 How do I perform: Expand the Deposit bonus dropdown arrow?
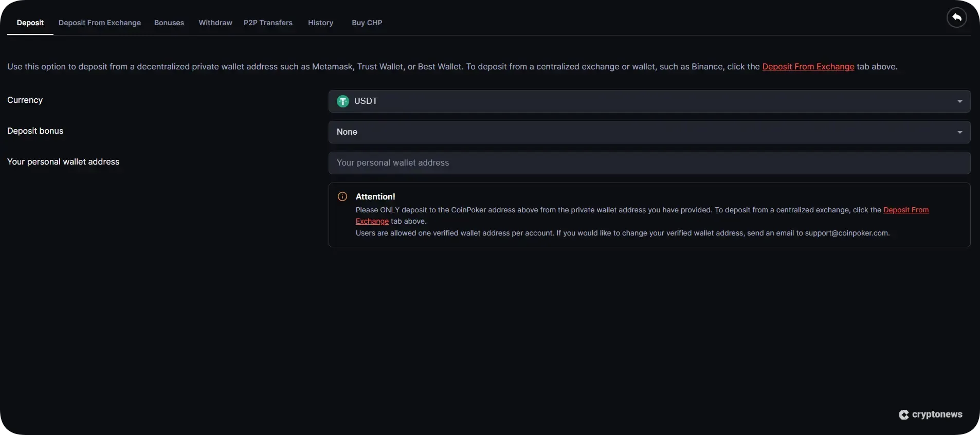tap(959, 132)
